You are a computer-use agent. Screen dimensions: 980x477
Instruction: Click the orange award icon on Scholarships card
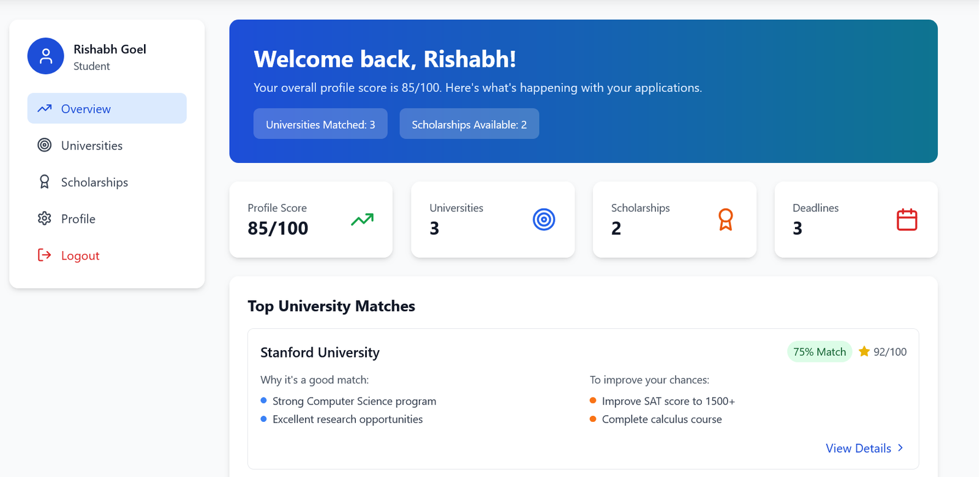point(725,219)
